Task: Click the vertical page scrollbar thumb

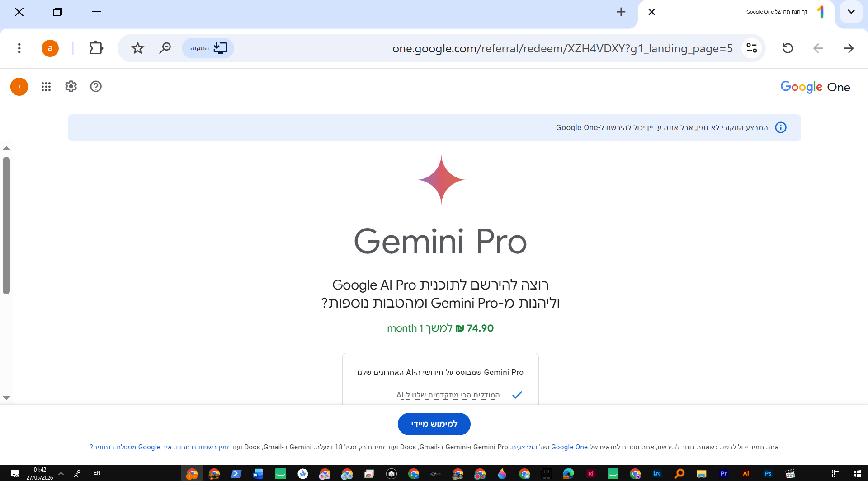Action: click(x=6, y=225)
